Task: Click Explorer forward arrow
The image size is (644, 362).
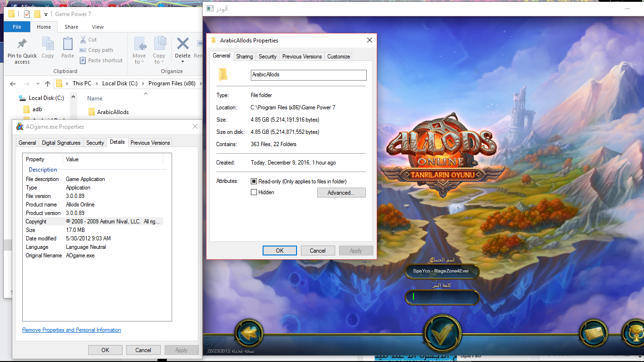Action: click(26, 83)
